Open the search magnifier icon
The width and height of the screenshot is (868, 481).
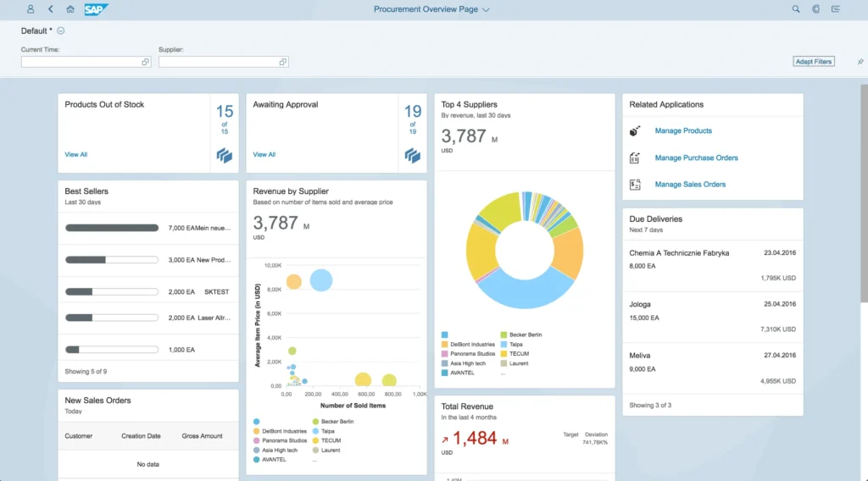click(x=795, y=9)
